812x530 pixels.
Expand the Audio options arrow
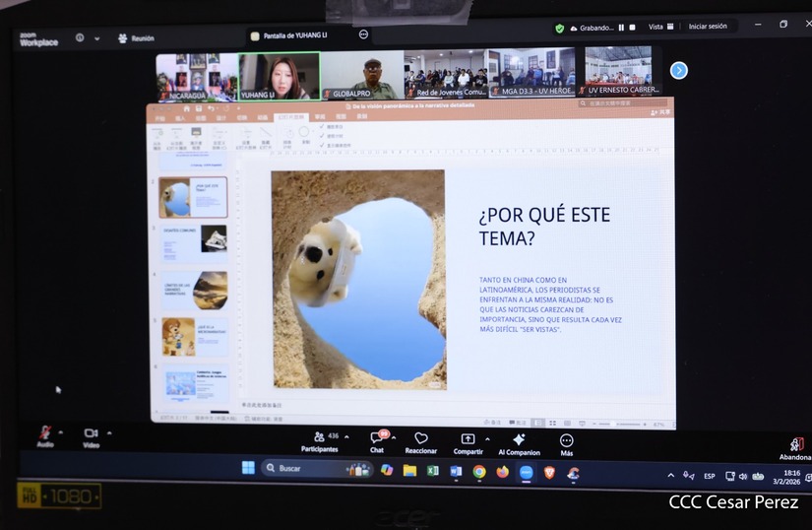[x=61, y=431]
